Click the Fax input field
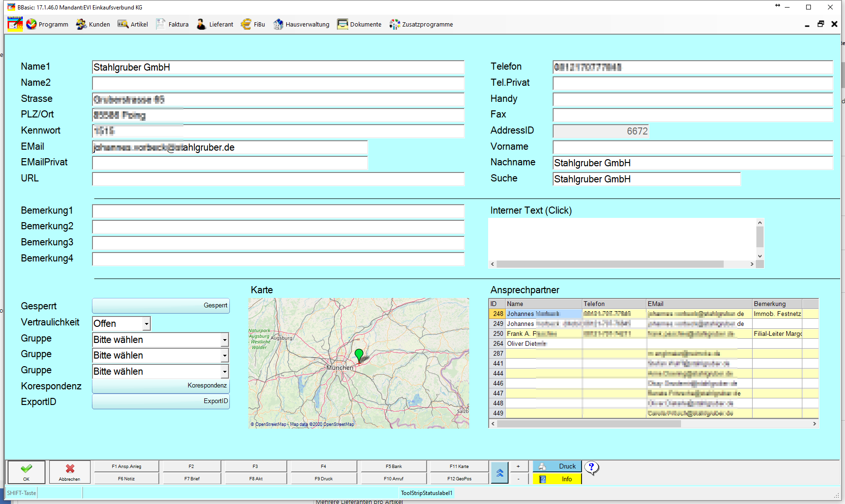Viewport: 845px width, 504px height. point(693,115)
